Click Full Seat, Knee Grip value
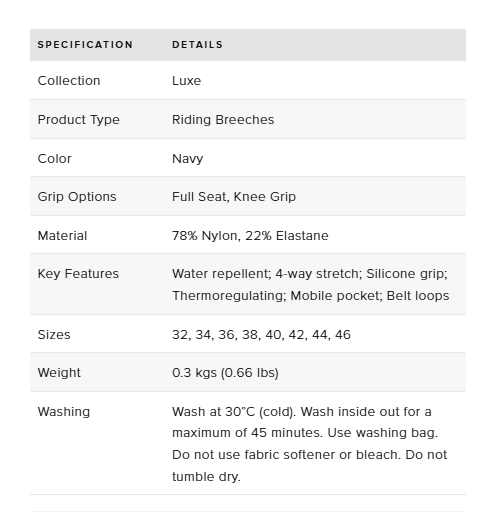 234,197
